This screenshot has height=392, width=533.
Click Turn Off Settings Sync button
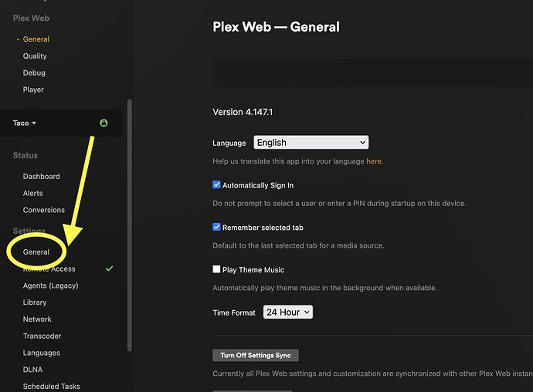(255, 356)
